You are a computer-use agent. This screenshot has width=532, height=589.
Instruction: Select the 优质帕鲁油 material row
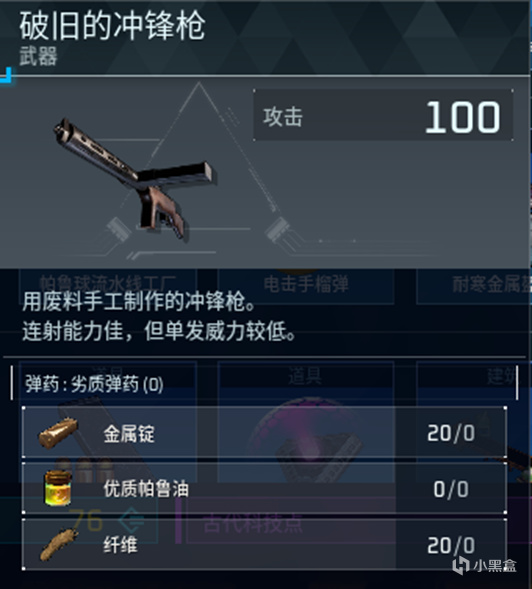point(264,488)
